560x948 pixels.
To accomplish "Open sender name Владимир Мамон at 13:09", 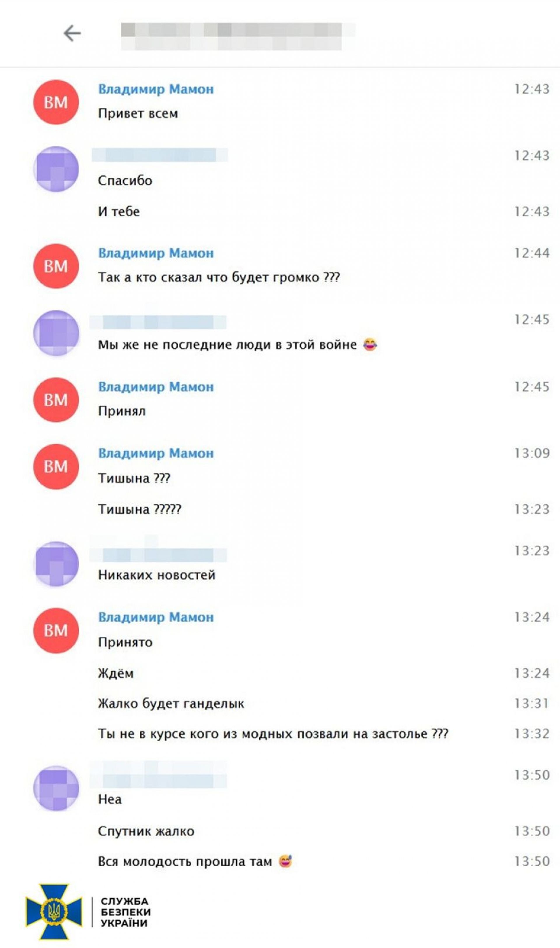I will [156, 453].
